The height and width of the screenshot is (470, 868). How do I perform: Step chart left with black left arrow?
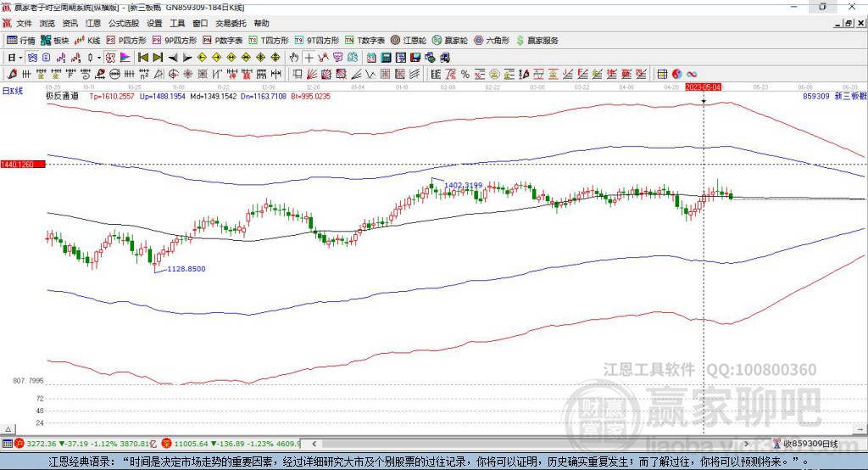173,57
